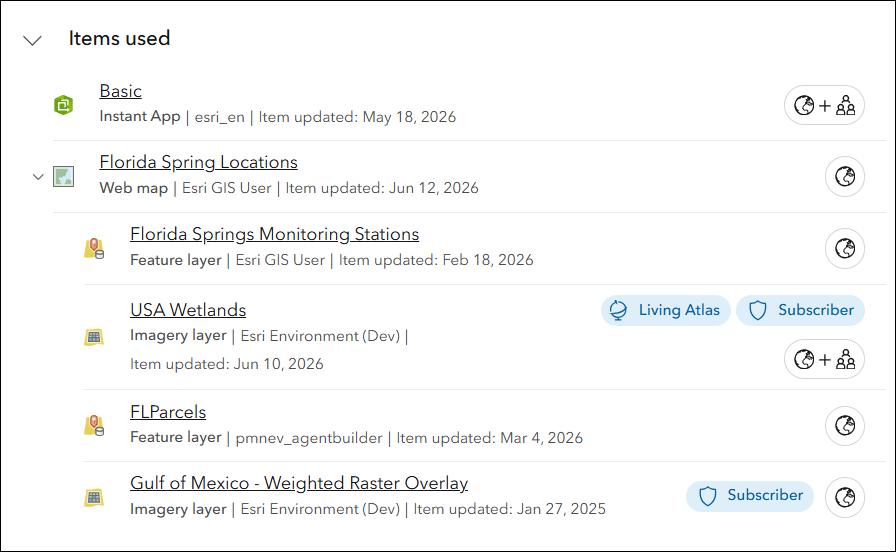The image size is (896, 552).
Task: Click the 'Web map' type label
Action: (134, 188)
